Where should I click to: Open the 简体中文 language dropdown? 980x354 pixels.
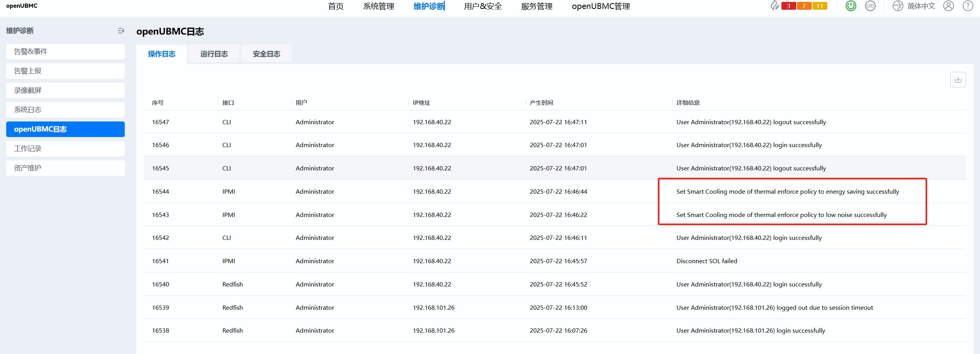coord(921,6)
